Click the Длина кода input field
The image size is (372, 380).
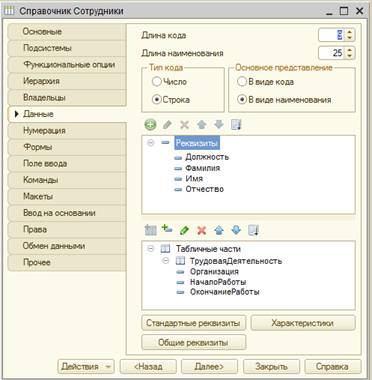332,35
